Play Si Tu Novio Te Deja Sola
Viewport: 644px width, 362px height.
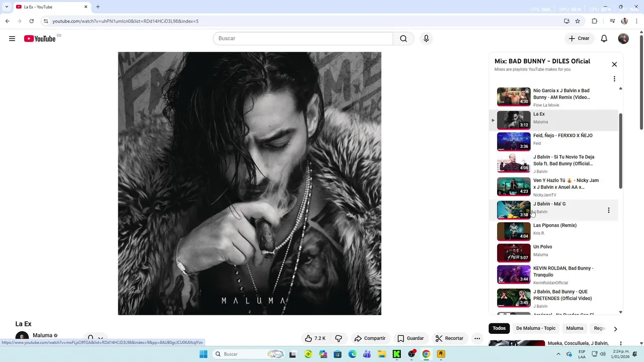tap(553, 164)
